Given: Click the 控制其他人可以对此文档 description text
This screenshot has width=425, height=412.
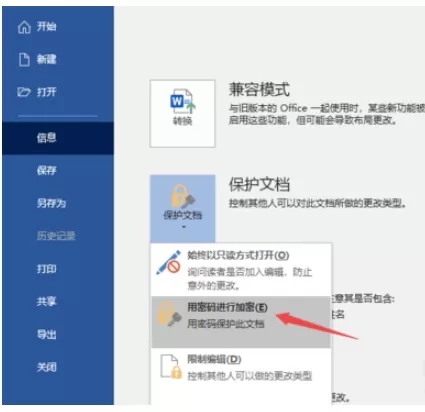Looking at the screenshot, I should (x=317, y=203).
